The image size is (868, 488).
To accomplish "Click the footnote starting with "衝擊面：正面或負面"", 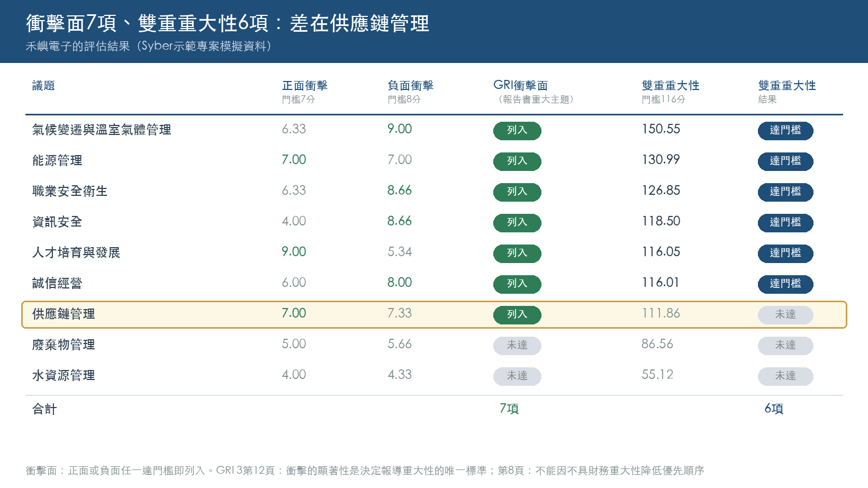I will tap(365, 471).
